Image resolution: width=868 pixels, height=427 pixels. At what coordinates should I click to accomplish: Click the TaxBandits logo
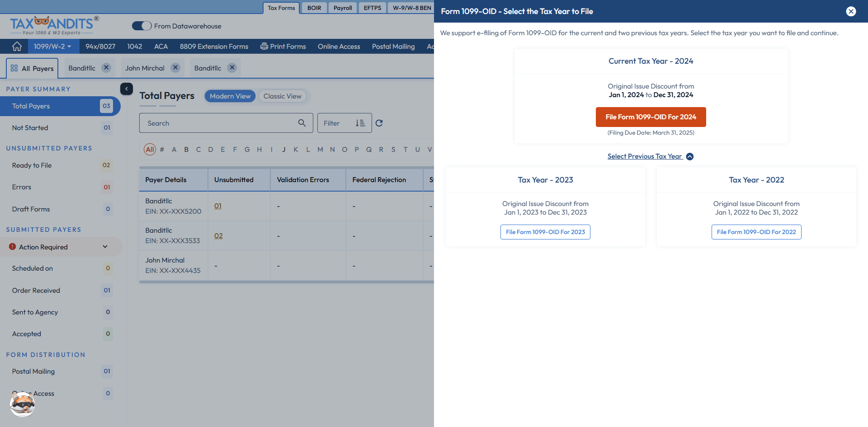[x=54, y=25]
